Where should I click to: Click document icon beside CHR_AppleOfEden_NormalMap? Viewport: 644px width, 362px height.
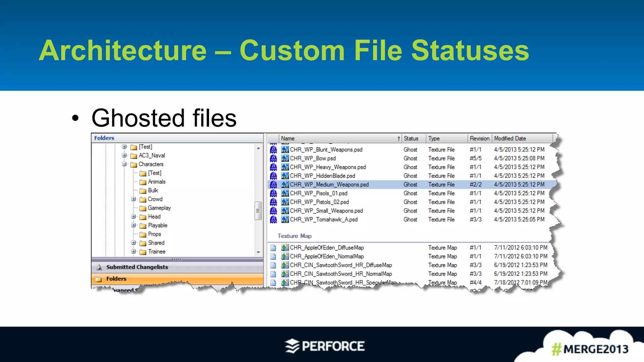point(273,256)
